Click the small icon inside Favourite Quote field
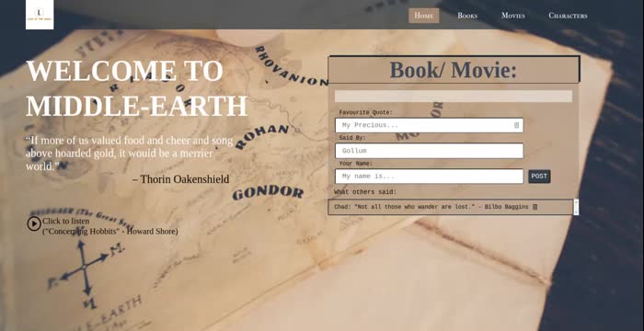This screenshot has height=331, width=644. coord(517,125)
